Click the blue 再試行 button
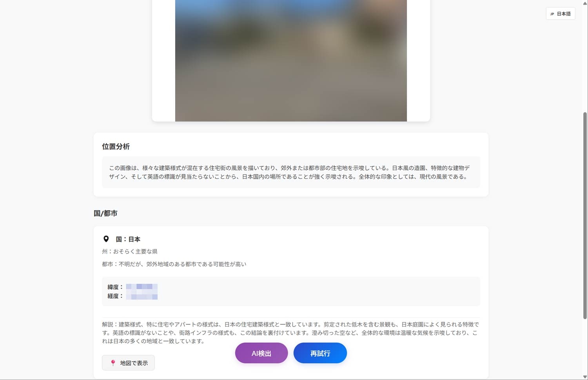Viewport: 588px width, 380px height. click(320, 353)
